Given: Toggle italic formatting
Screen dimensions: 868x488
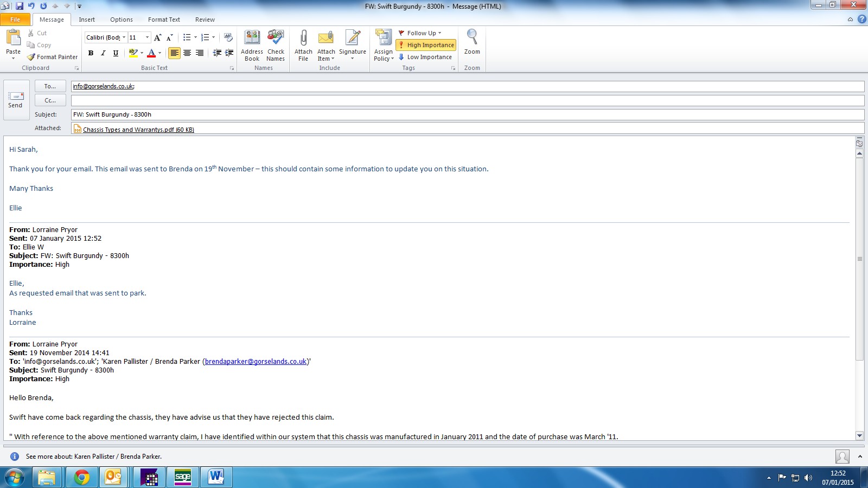Looking at the screenshot, I should [x=103, y=53].
